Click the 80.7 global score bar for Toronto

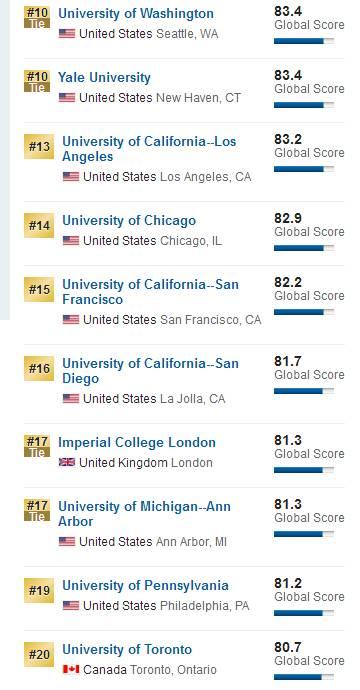(304, 677)
